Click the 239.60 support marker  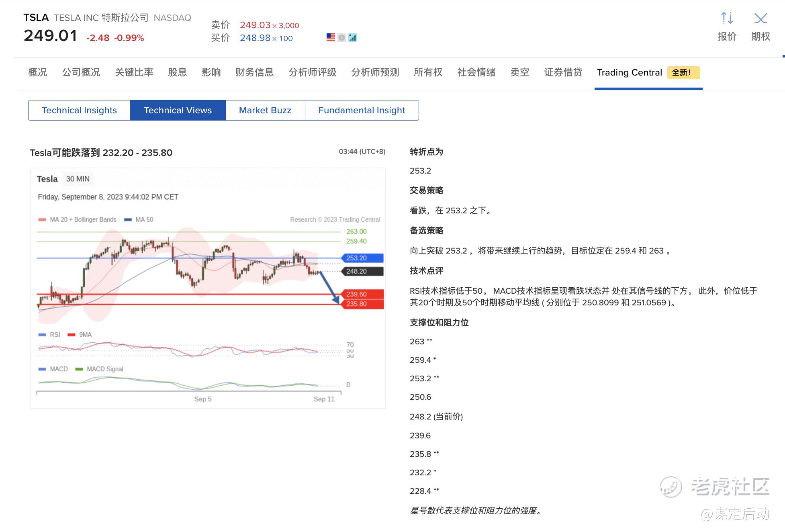(362, 294)
